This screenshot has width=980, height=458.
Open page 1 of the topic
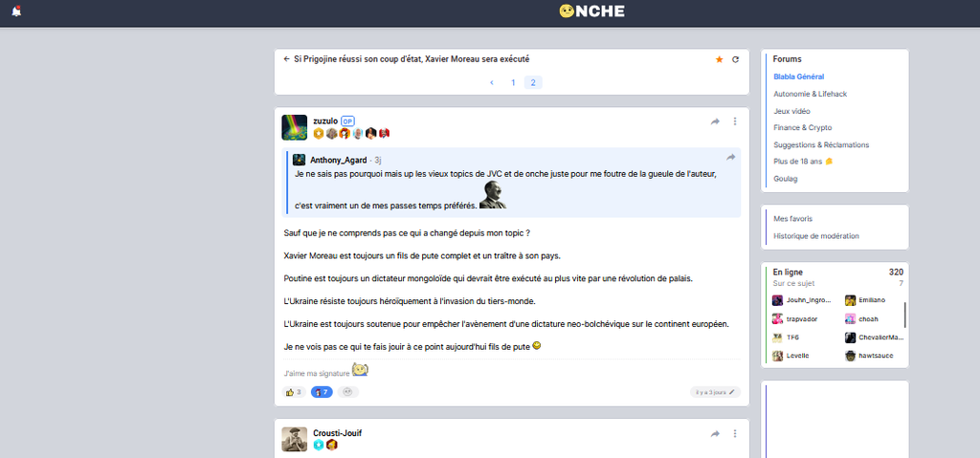click(513, 82)
